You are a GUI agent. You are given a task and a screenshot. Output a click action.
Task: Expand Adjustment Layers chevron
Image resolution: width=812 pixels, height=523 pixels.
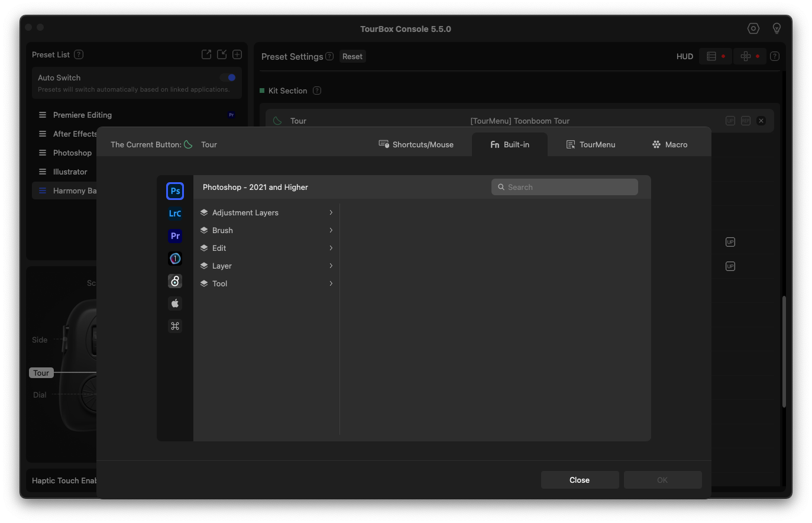click(331, 212)
